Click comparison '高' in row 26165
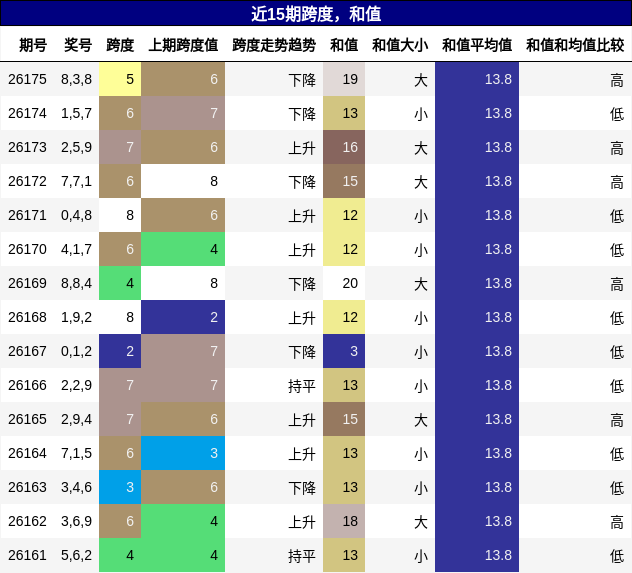The height and width of the screenshot is (573, 632). 617,420
